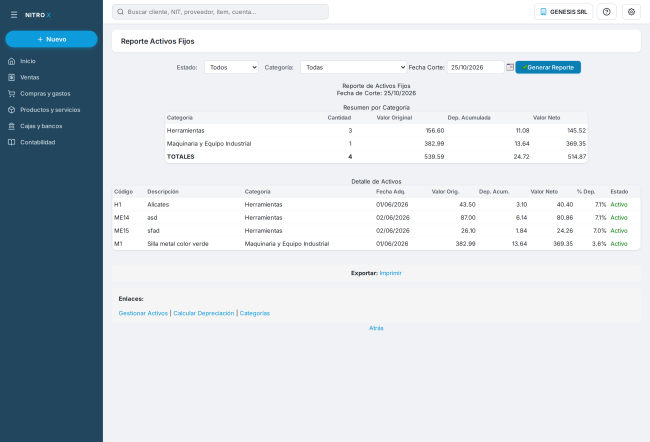Image resolution: width=650 pixels, height=442 pixels.
Task: Select the Herramientas summary row
Action: point(376,131)
